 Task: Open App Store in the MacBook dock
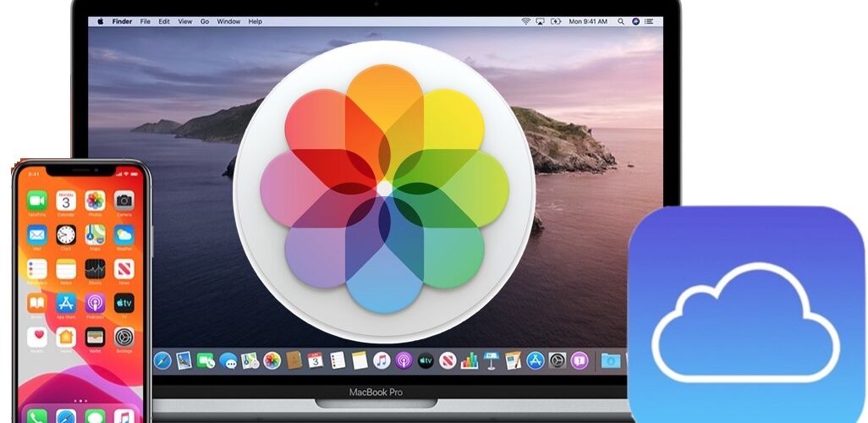536,360
